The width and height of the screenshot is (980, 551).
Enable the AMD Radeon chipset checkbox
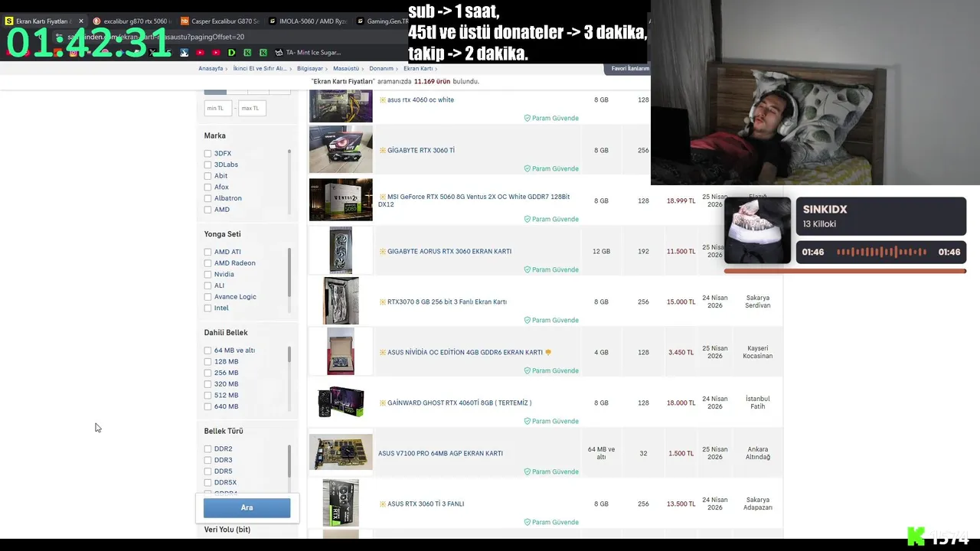point(207,263)
